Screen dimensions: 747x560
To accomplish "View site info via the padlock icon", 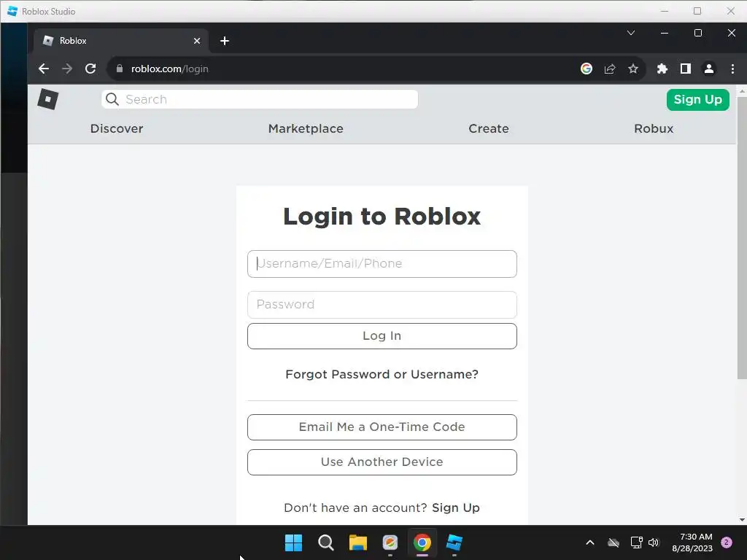I will coord(119,69).
